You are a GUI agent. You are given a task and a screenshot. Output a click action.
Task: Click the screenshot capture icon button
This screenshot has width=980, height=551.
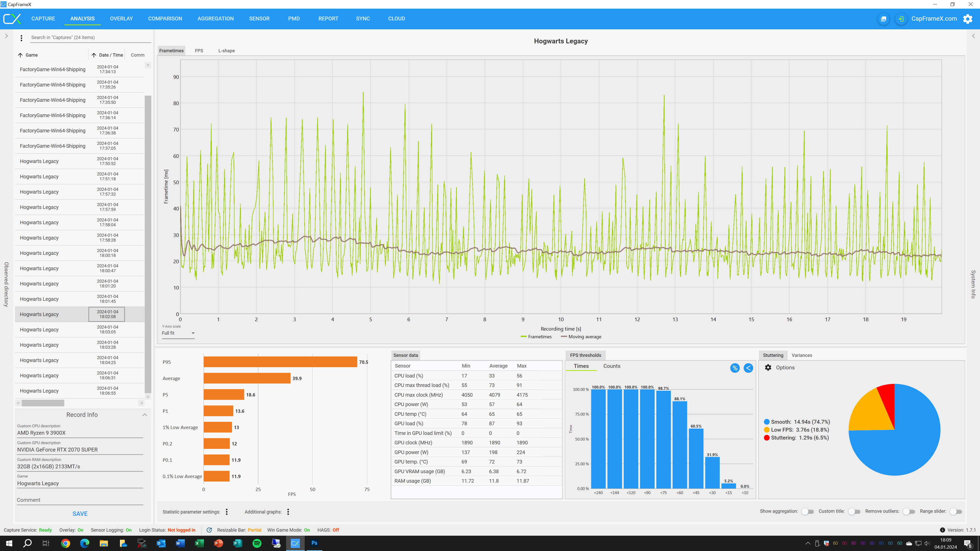click(x=883, y=19)
